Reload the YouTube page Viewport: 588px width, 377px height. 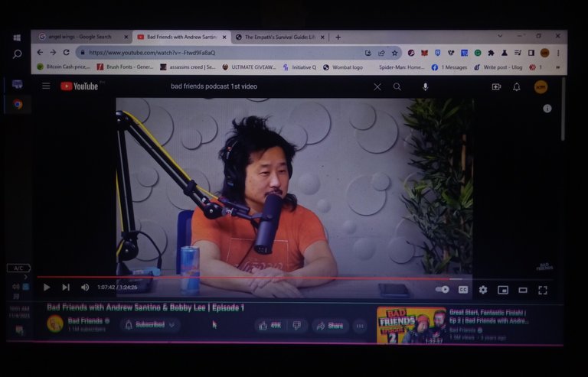(x=67, y=53)
